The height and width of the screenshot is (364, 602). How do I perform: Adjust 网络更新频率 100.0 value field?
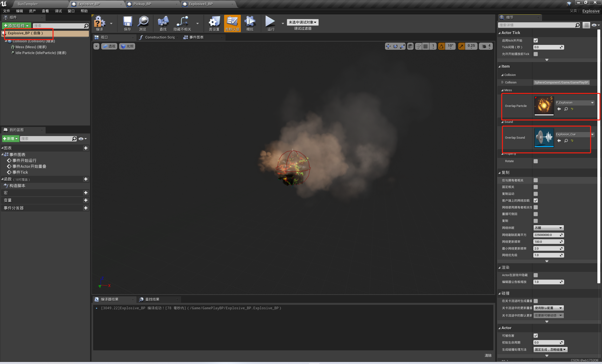pos(548,242)
